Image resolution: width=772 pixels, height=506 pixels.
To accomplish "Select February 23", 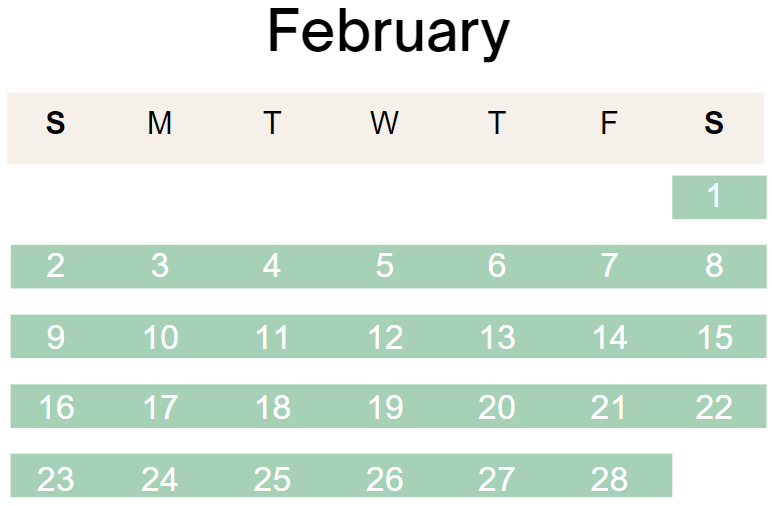I will point(56,479).
